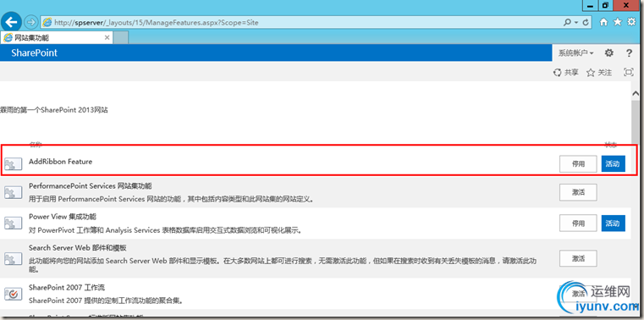Click the Power View 集成功能 title
Image resolution: width=644 pixels, height=320 pixels.
(x=63, y=217)
